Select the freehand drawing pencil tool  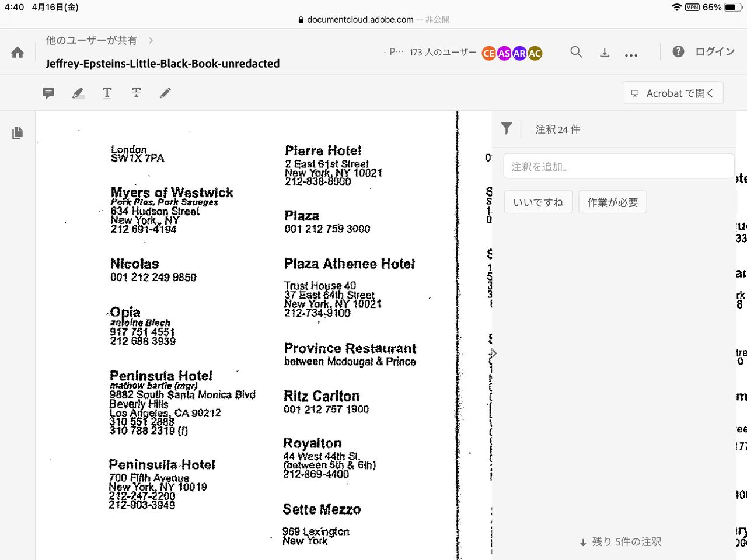(x=166, y=93)
